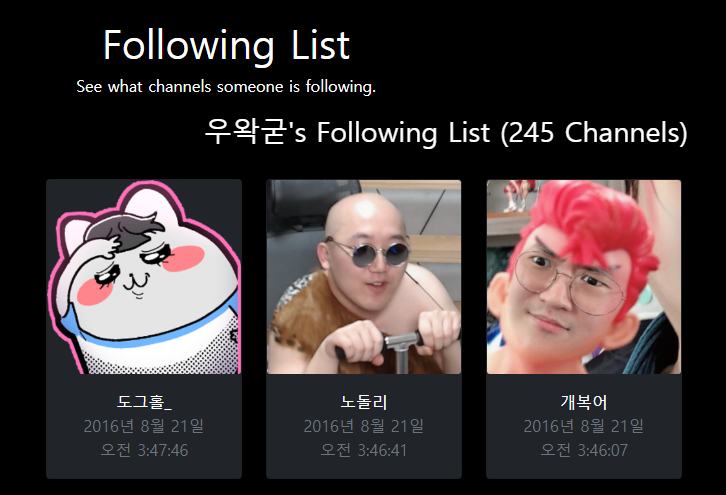The height and width of the screenshot is (495, 726).
Task: Open 개복어 red-haired profile photo
Action: [x=584, y=277]
